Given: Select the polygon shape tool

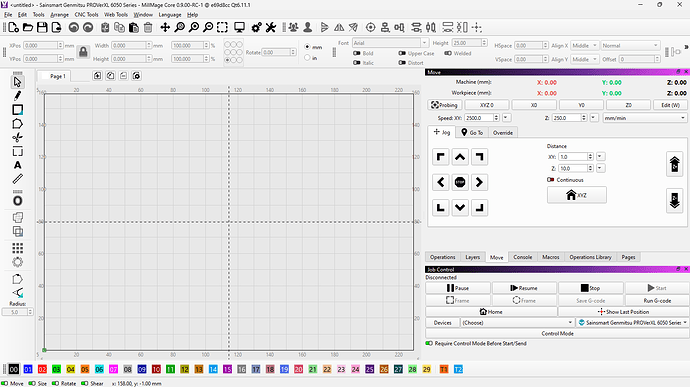Looking at the screenshot, I should point(17,124).
